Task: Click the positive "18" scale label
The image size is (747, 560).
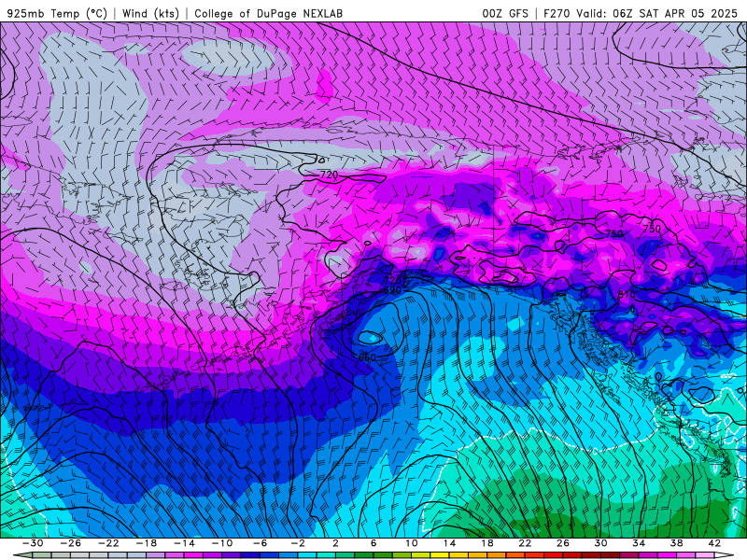Action: click(486, 543)
